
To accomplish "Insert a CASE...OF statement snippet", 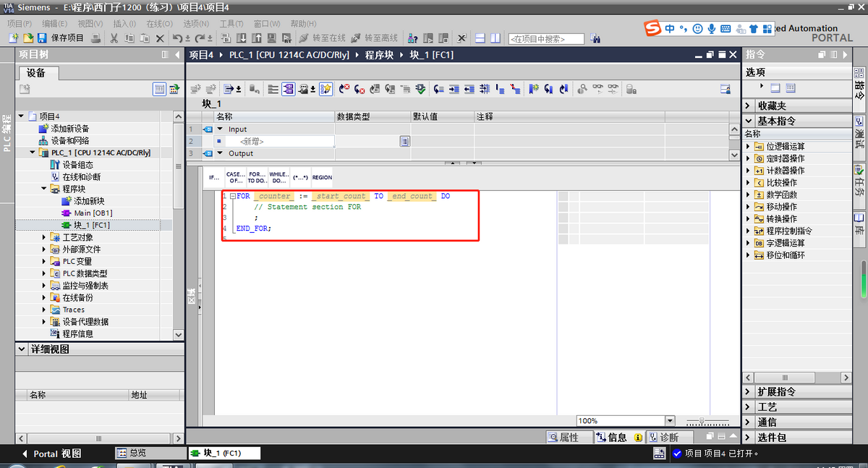I will (235, 177).
